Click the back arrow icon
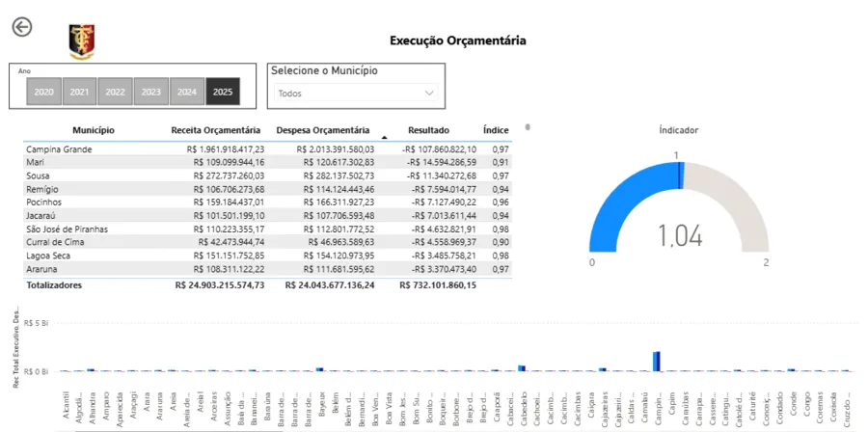This screenshot has height=432, width=868. click(x=21, y=27)
